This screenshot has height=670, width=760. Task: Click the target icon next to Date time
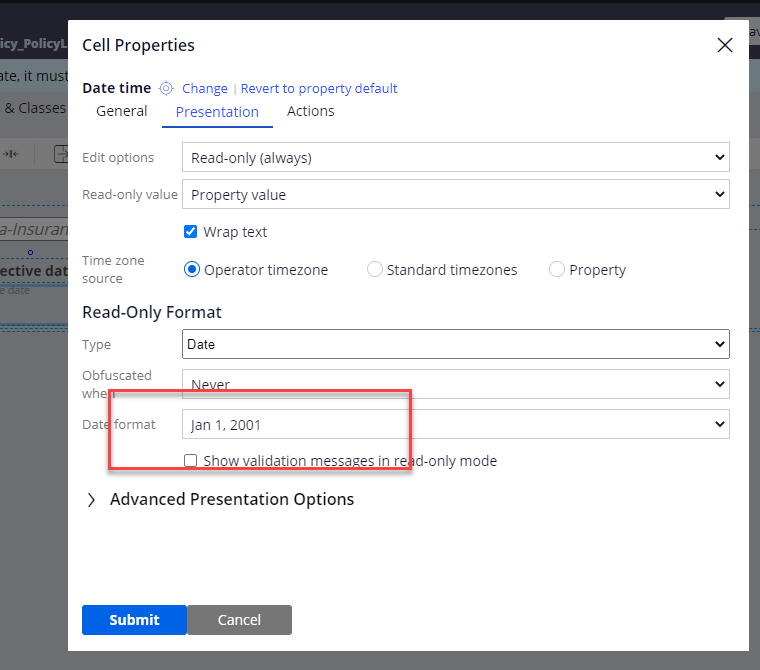(166, 88)
